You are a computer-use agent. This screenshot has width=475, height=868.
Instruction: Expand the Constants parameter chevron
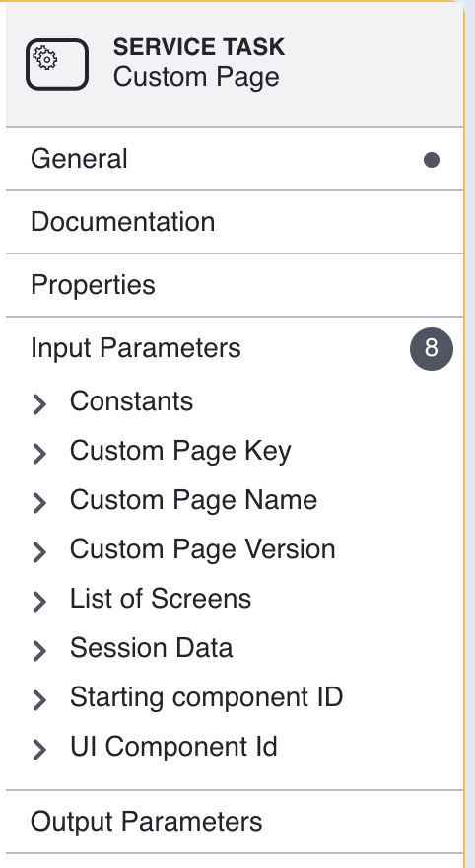tap(39, 403)
